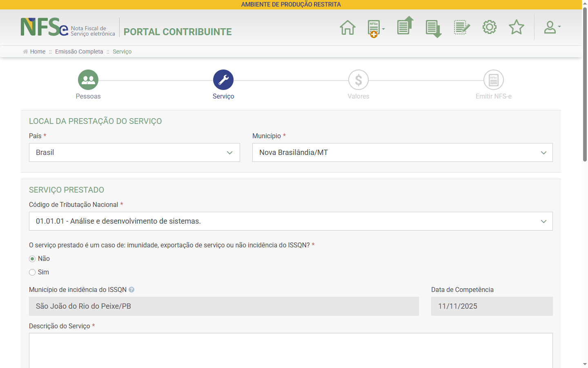This screenshot has width=588, height=368.
Task: Jump to the Emitir NFS-e step
Action: coord(493,80)
